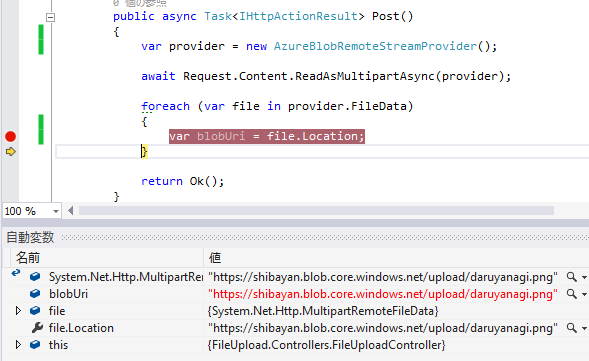Click the 'return Ok();' line
This screenshot has height=361, width=589.
[x=183, y=181]
